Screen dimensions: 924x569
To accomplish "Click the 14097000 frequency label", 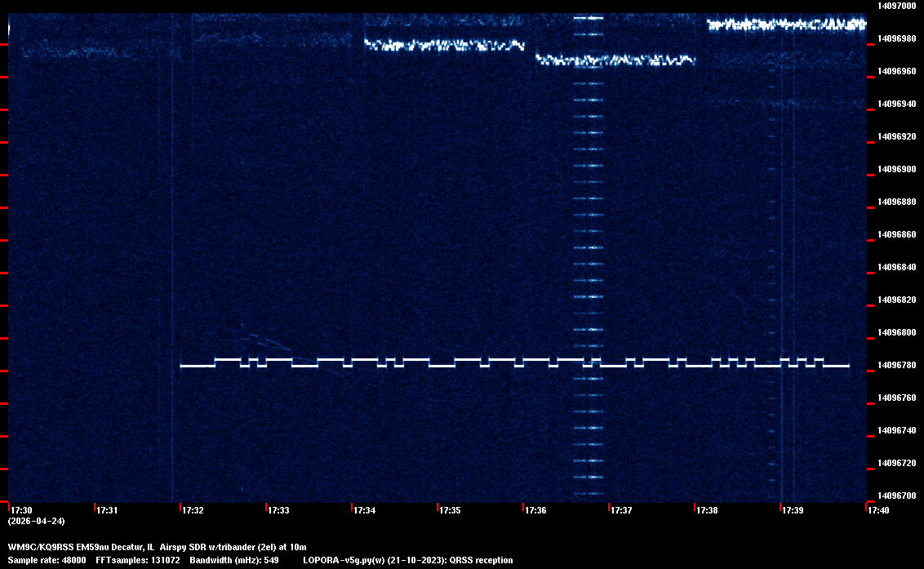I will [x=896, y=6].
